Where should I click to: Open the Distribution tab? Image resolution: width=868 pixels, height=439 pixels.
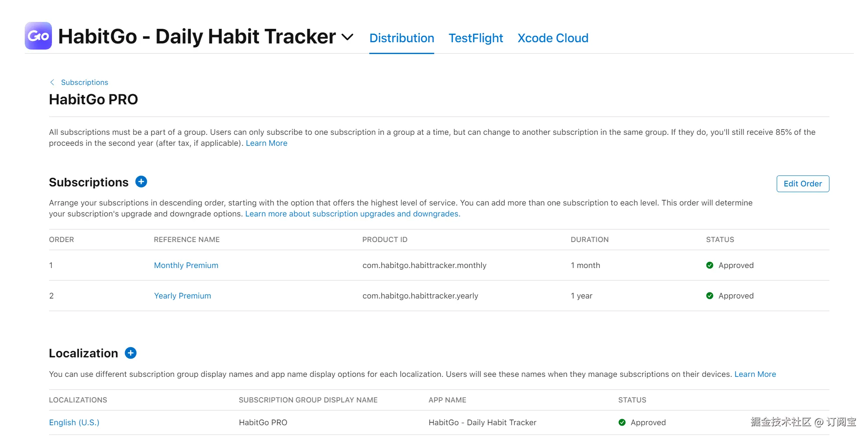click(x=401, y=38)
